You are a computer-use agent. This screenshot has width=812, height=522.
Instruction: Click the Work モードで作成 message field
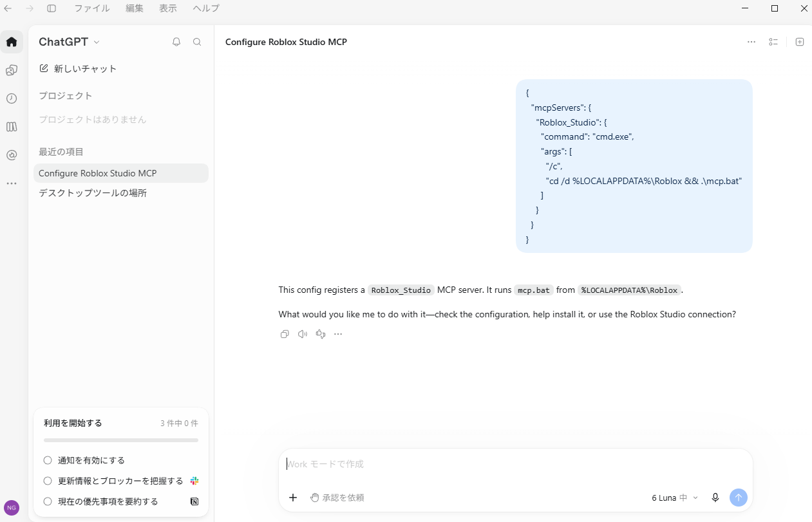tap(516, 464)
